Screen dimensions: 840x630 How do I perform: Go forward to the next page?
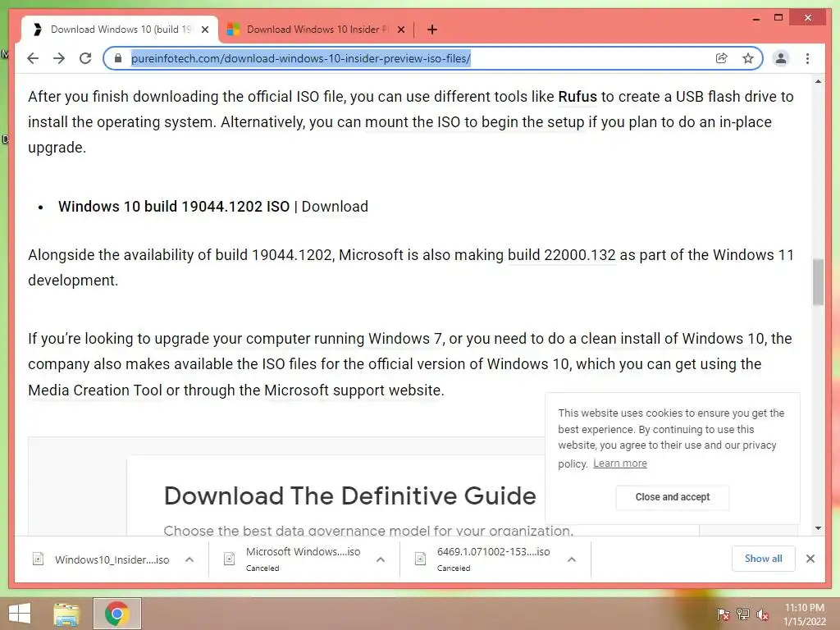click(x=59, y=58)
